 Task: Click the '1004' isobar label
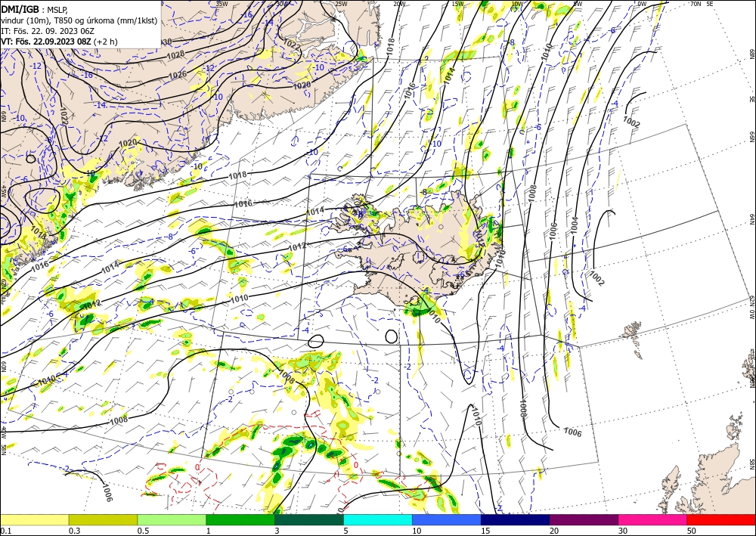[x=575, y=225]
